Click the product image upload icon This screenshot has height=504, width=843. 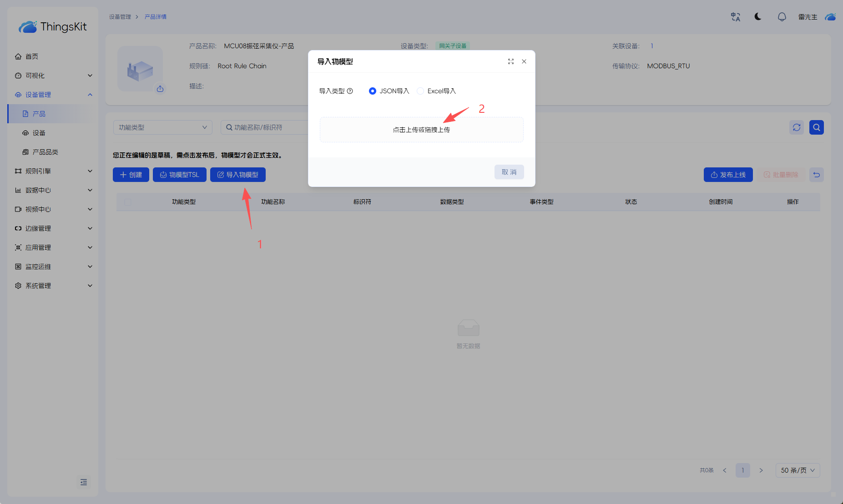[x=160, y=89]
